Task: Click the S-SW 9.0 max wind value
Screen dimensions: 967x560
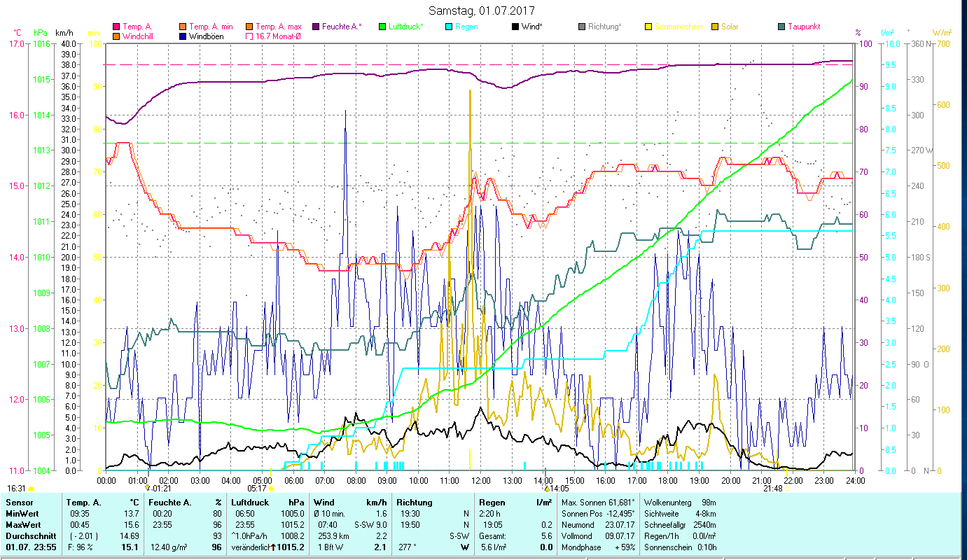Action: point(370,525)
